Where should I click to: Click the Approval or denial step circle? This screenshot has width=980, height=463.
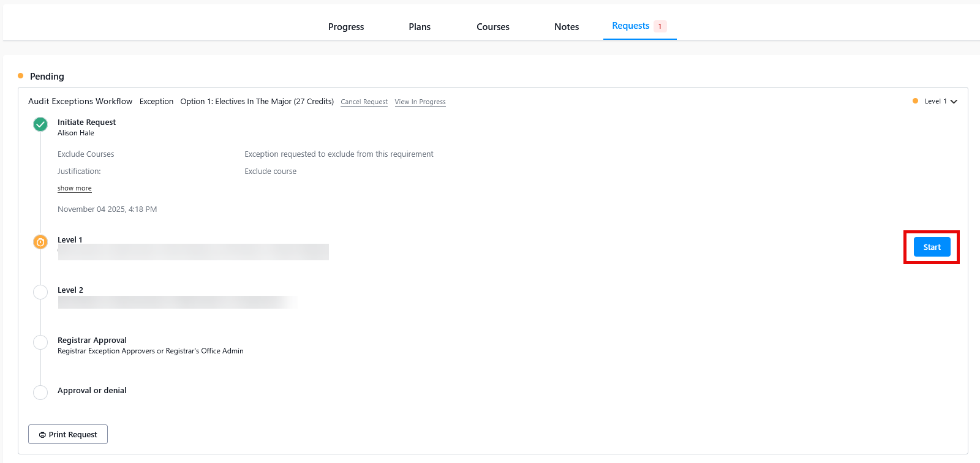pos(40,393)
